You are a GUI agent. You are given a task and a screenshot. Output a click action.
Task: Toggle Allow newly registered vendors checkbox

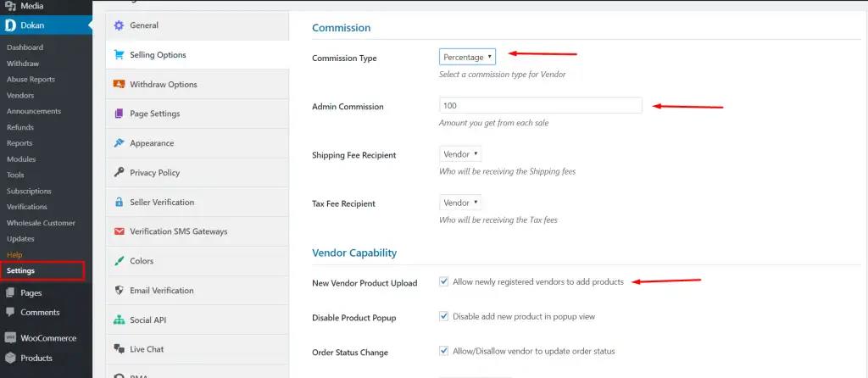click(x=444, y=281)
